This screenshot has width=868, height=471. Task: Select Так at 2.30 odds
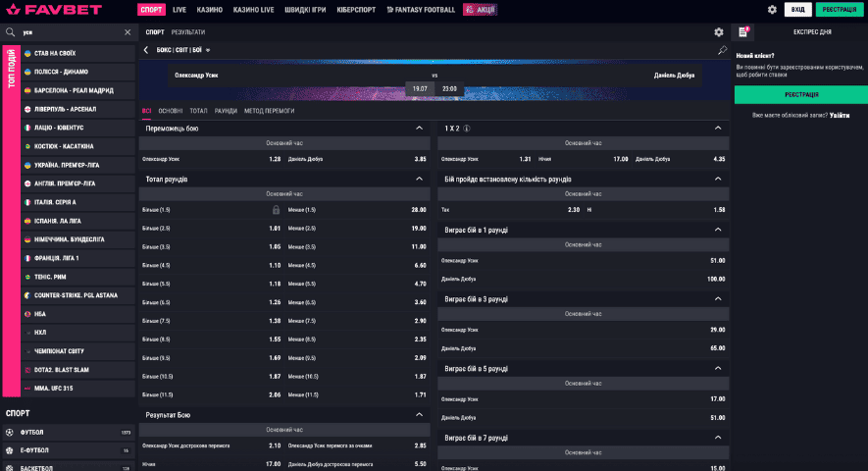(x=510, y=210)
